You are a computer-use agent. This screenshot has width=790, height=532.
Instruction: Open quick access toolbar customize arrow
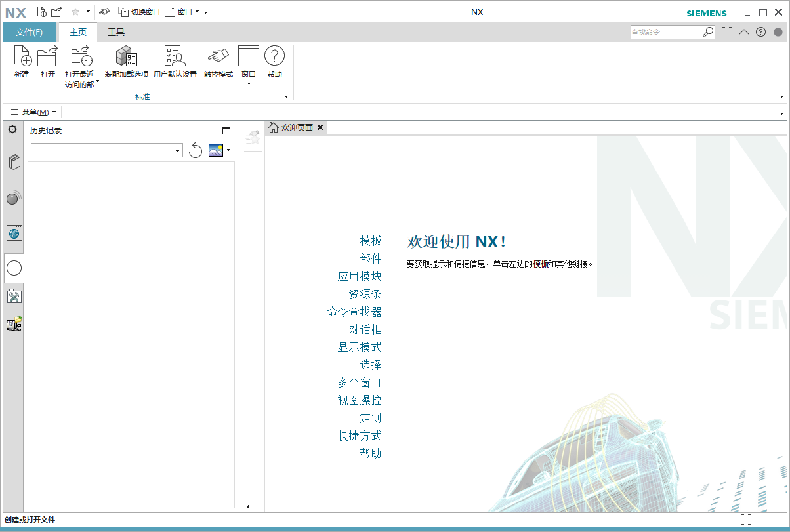coord(206,12)
